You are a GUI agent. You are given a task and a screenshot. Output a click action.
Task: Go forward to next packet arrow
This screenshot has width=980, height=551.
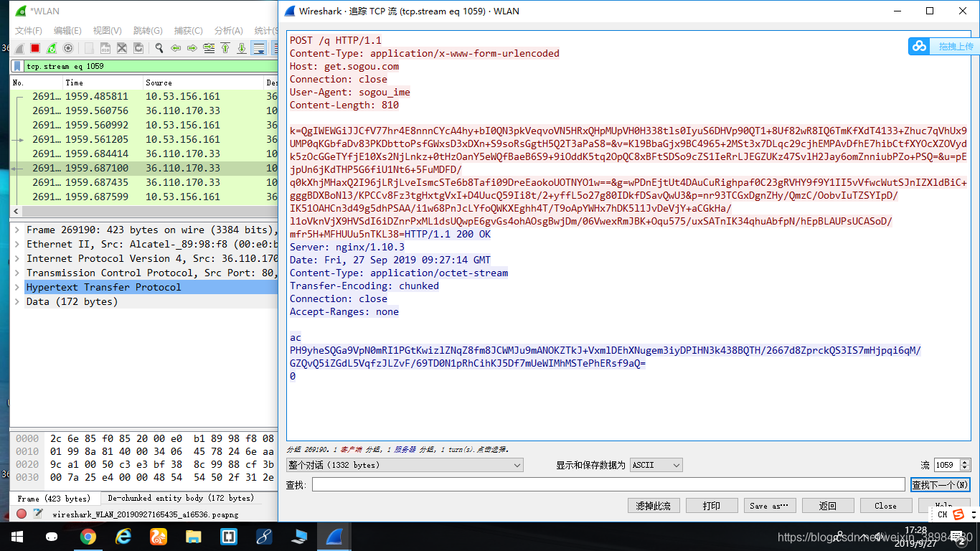192,48
